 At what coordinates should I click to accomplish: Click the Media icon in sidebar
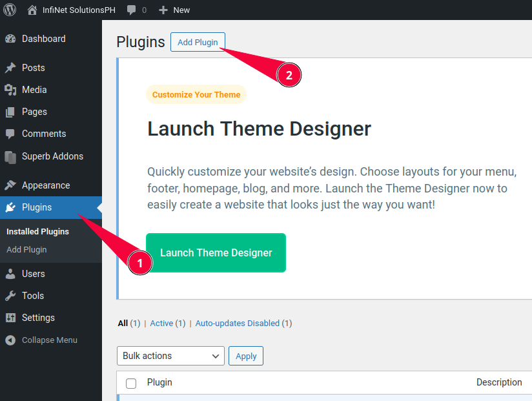10,90
